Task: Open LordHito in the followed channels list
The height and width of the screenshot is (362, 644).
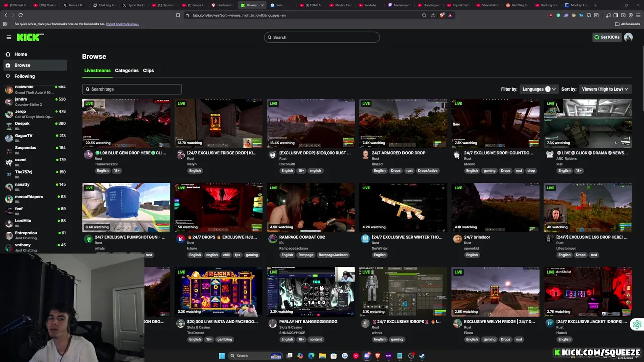Action: point(35,223)
